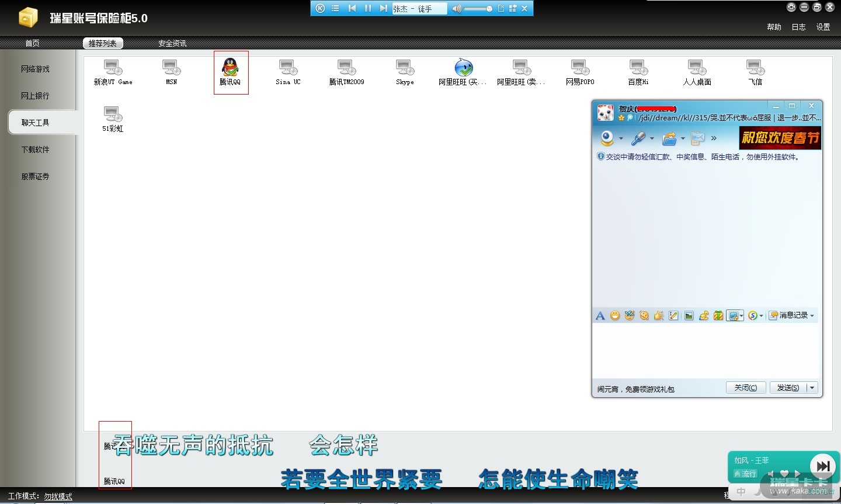Mute the music player speaker icon
This screenshot has height=504, width=841.
tap(457, 8)
